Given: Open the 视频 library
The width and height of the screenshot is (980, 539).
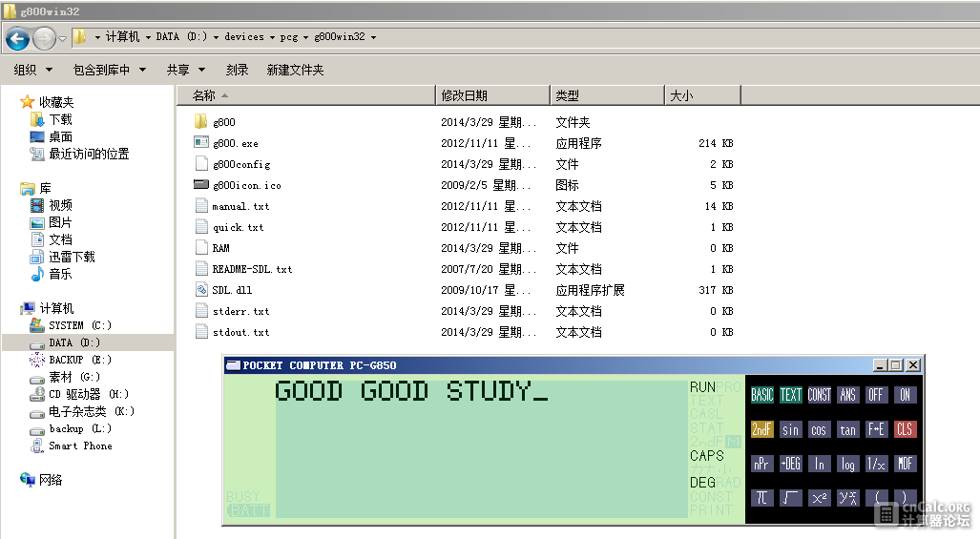Looking at the screenshot, I should pos(61,205).
